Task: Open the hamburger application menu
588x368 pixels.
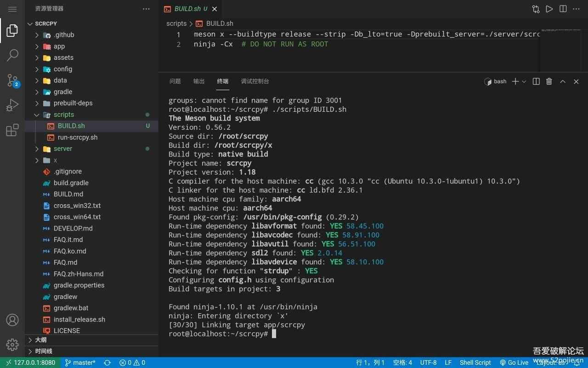Action: click(x=12, y=9)
